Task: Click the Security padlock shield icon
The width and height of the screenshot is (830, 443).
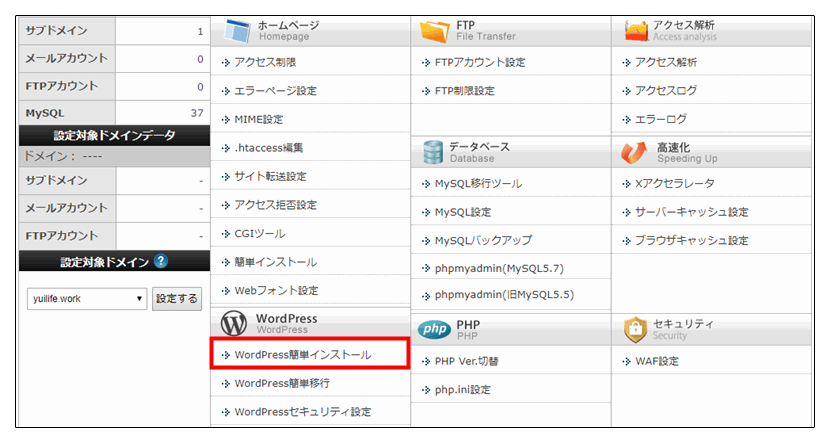Action: pyautogui.click(x=635, y=330)
